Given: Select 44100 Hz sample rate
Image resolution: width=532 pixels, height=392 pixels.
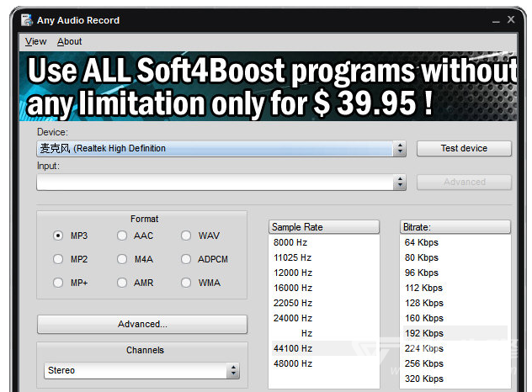Looking at the screenshot, I should [x=324, y=348].
